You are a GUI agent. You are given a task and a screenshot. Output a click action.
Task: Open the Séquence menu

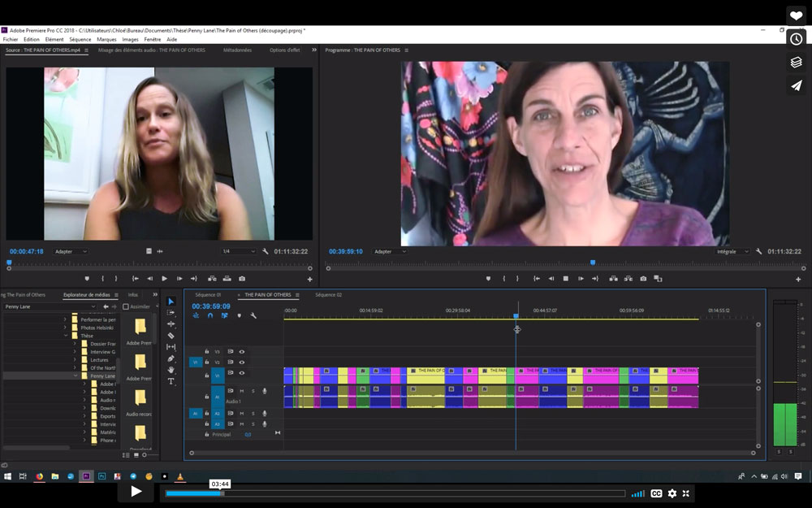coord(80,39)
